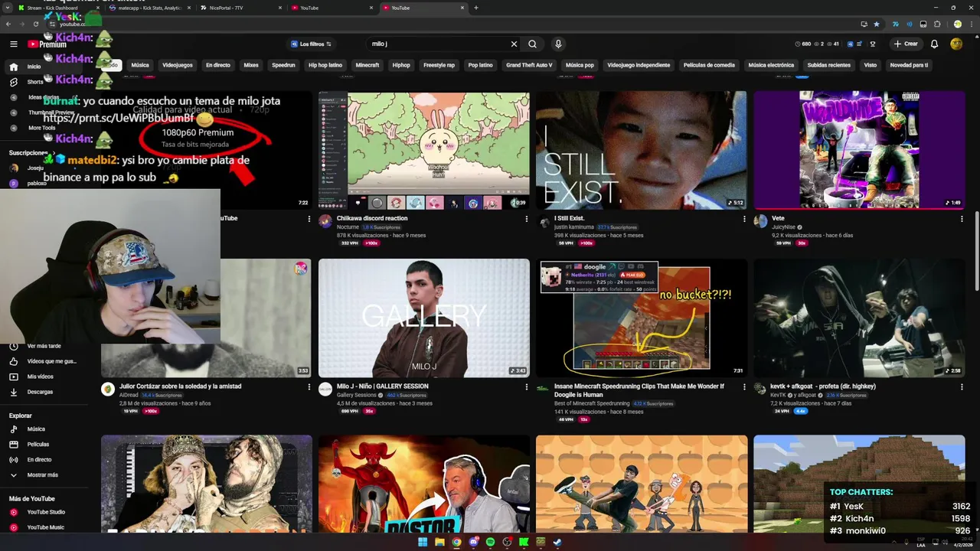Open Discord from the taskbar
The height and width of the screenshot is (551, 980).
[473, 543]
